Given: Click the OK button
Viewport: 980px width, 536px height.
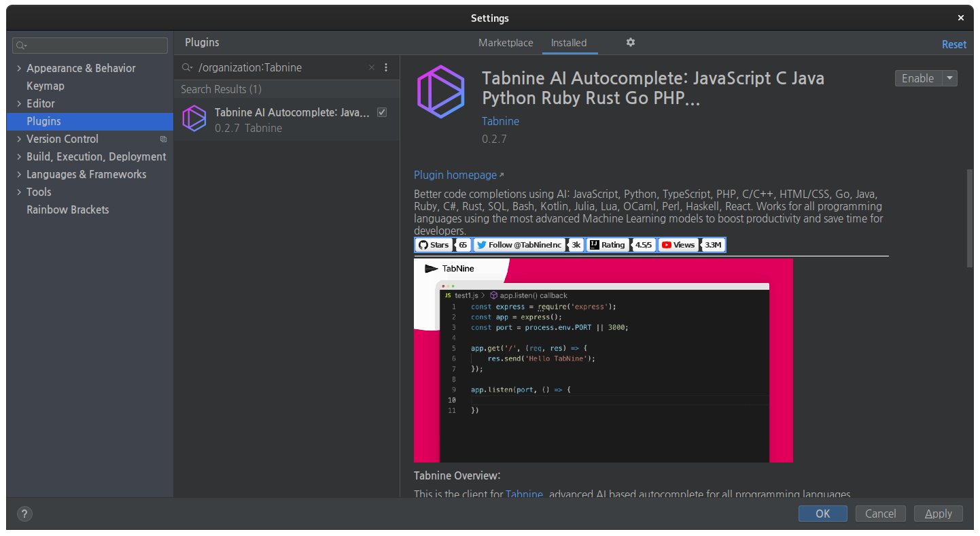Looking at the screenshot, I should [823, 514].
